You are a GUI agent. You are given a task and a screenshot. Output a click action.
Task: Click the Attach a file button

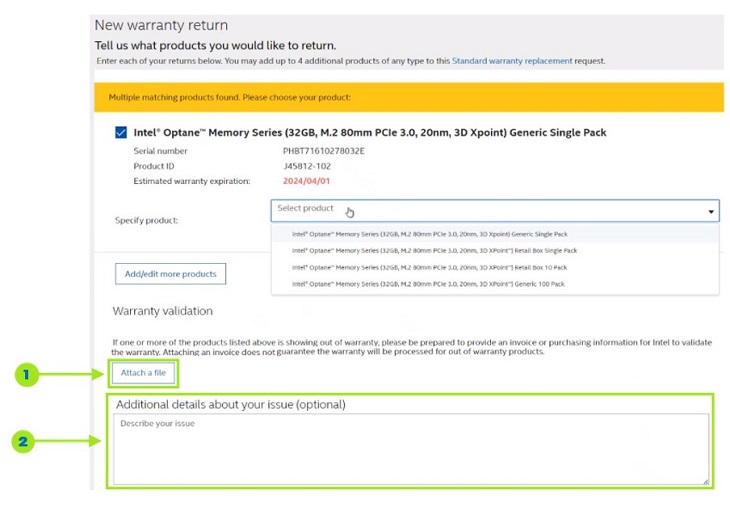(x=143, y=373)
